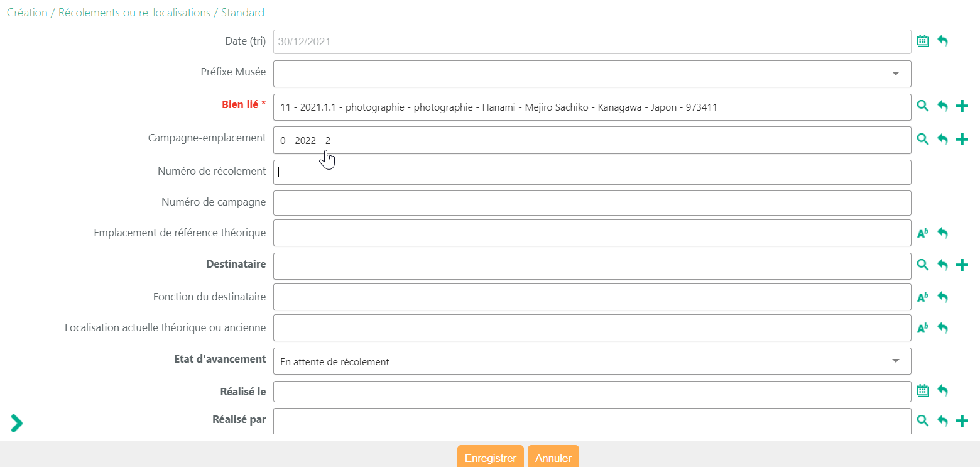980x467 pixels.
Task: Search for a Bien lié record
Action: 922,106
